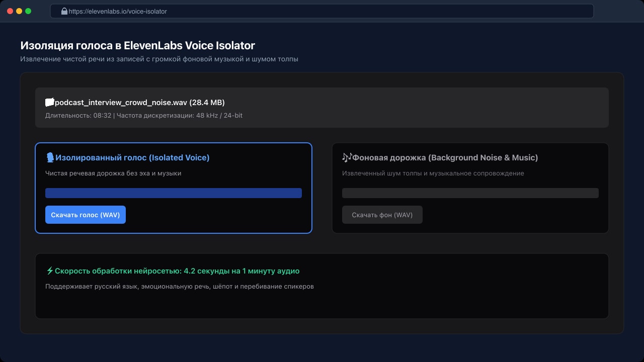Viewport: 644px width, 362px height.
Task: Click the Длительность: 08:32 metadata line
Action: (144, 116)
